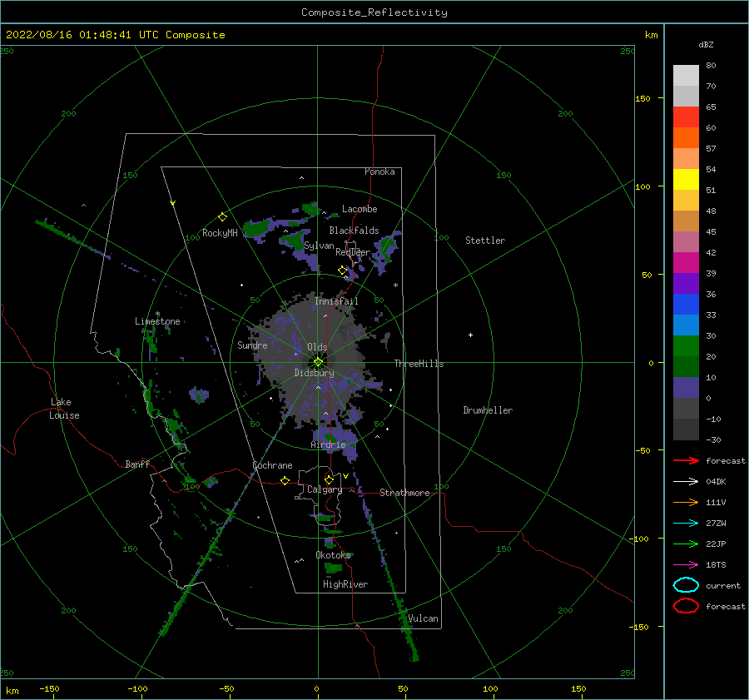749x700 pixels.
Task: Click the Sundre label
Action: click(252, 345)
